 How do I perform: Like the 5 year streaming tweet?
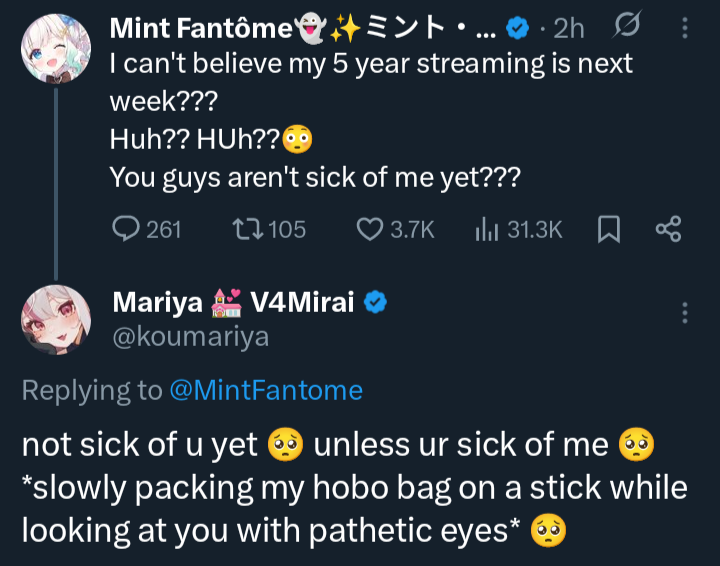(370, 230)
